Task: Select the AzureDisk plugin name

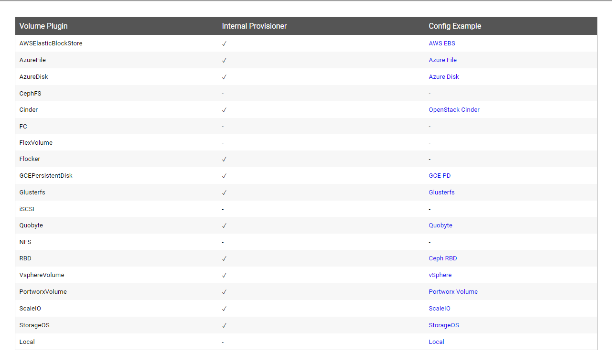Action: coord(33,77)
